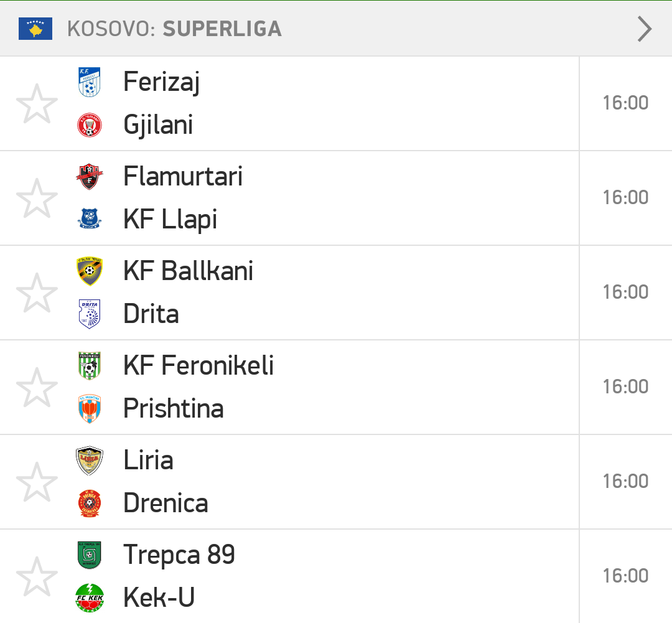Viewport: 672px width, 623px height.
Task: Click the Liria club crest
Action: point(89,461)
